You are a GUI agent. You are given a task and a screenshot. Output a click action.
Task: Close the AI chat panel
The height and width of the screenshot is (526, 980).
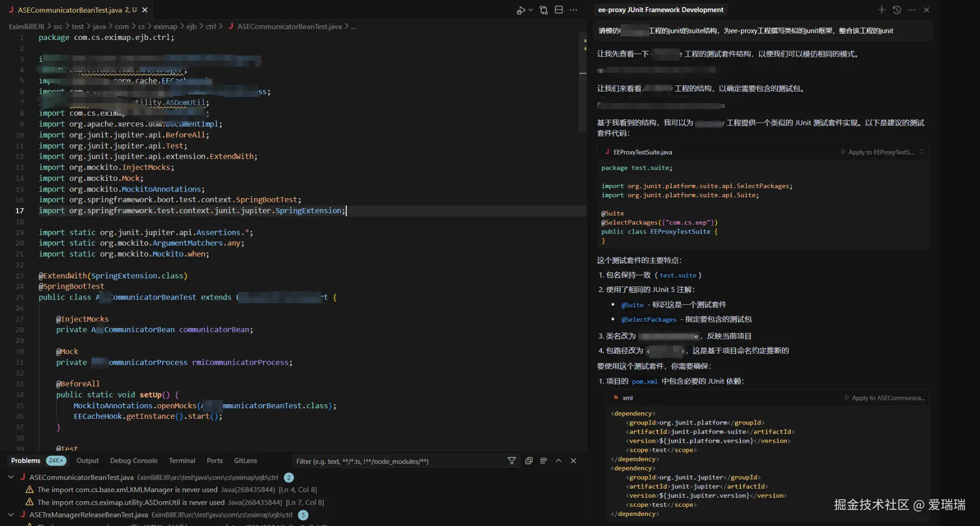point(926,10)
